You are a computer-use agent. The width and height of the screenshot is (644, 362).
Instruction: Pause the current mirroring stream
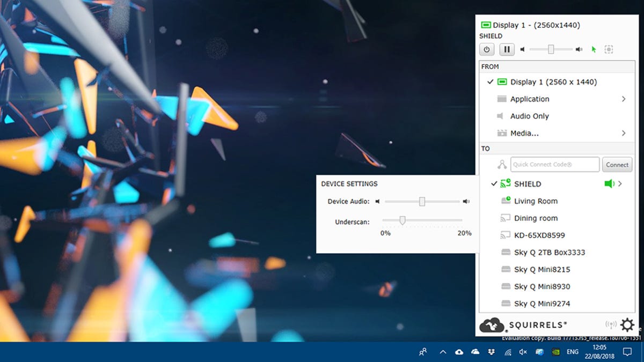point(507,49)
